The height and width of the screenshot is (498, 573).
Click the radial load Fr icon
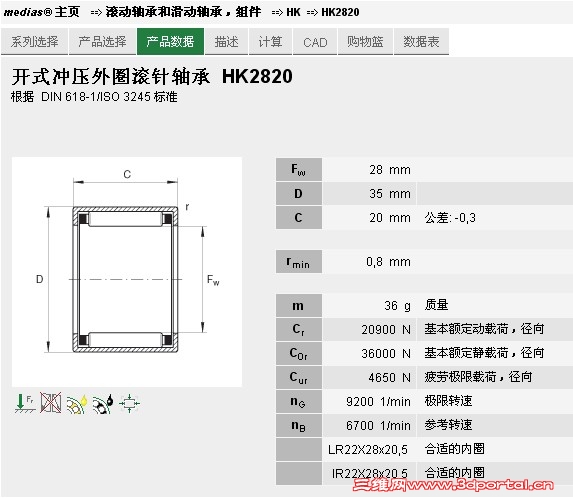(25, 403)
